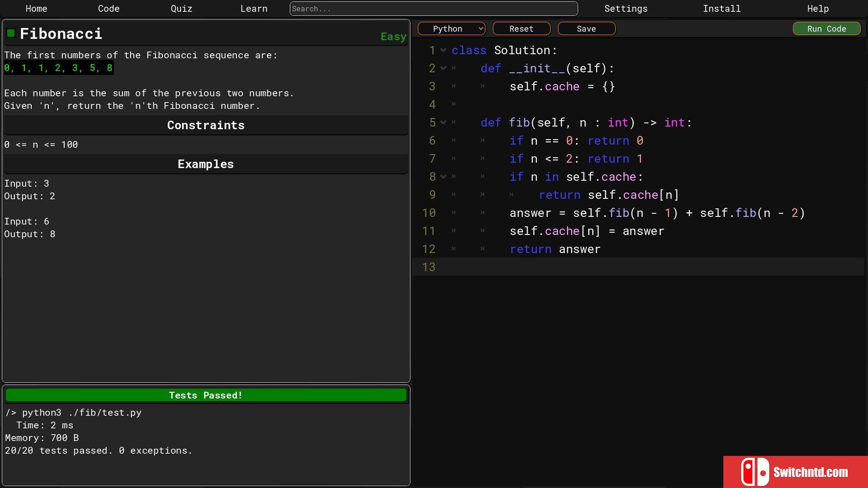Viewport: 868px width, 488px height.
Task: Click 'if n <= 2: return 1' code
Action: [x=576, y=159]
